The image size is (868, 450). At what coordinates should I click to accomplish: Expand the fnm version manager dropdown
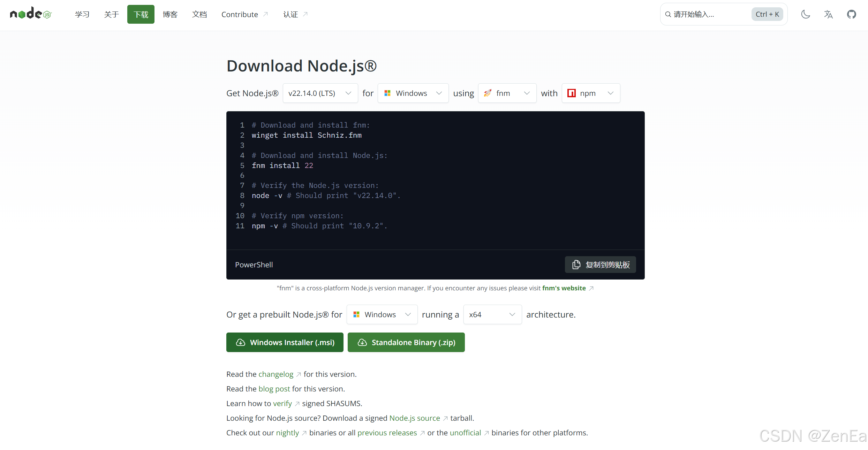click(x=507, y=93)
